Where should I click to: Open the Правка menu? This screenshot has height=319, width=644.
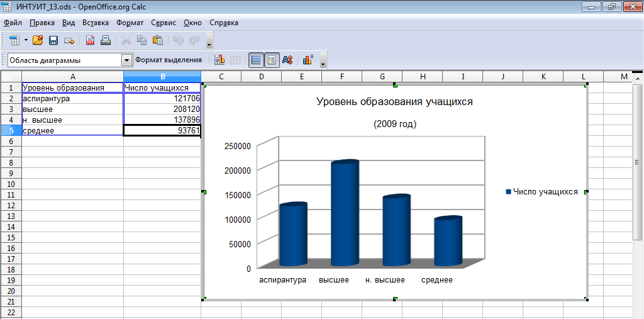pyautogui.click(x=42, y=23)
